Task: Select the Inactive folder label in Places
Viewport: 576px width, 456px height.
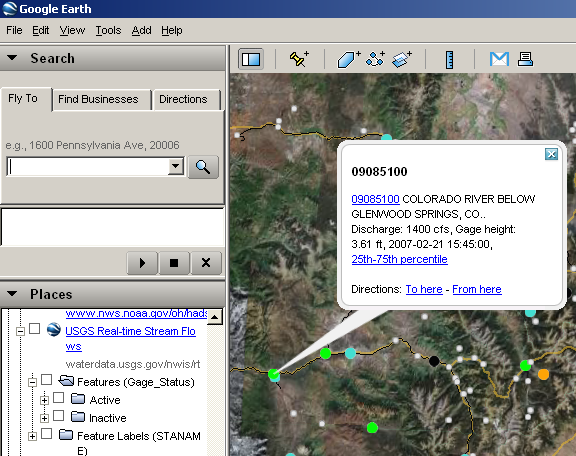Action: pos(108,418)
